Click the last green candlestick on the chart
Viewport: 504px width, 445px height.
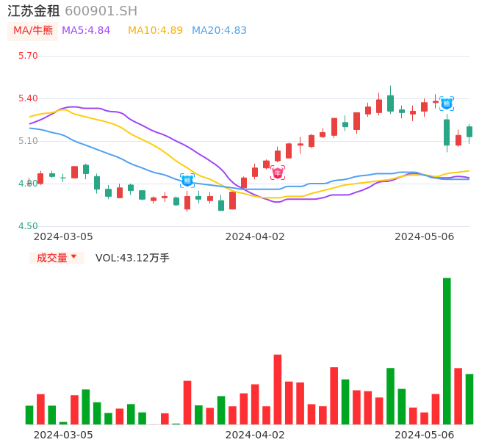click(x=469, y=131)
